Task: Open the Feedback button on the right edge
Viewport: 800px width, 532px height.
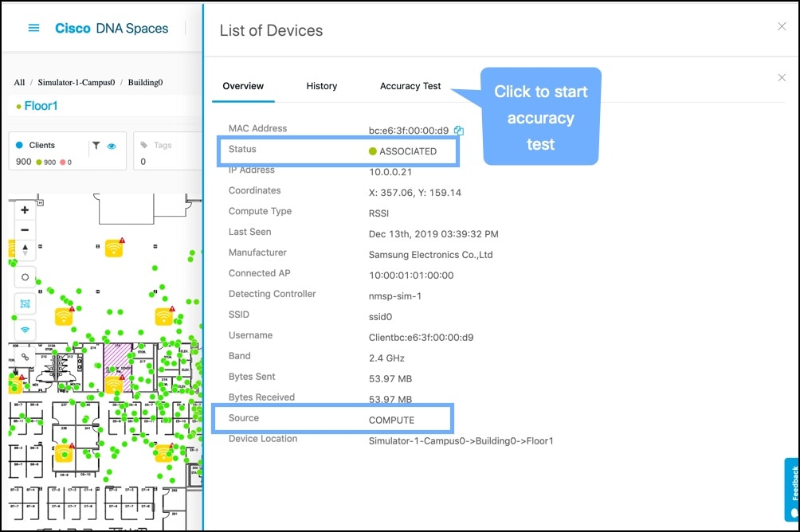Action: [791, 486]
